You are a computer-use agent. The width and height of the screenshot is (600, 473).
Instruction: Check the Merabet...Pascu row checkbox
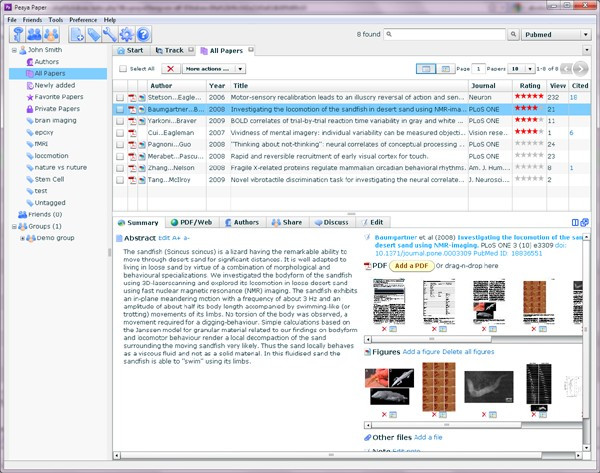click(120, 157)
